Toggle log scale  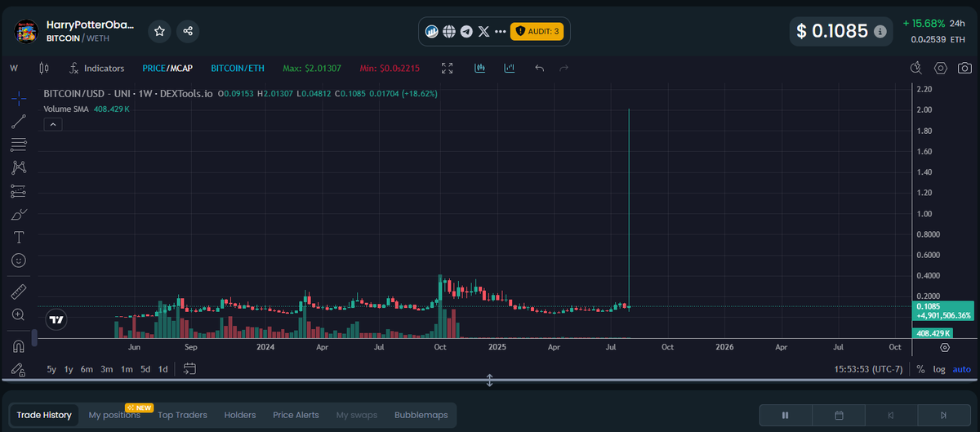coord(940,369)
